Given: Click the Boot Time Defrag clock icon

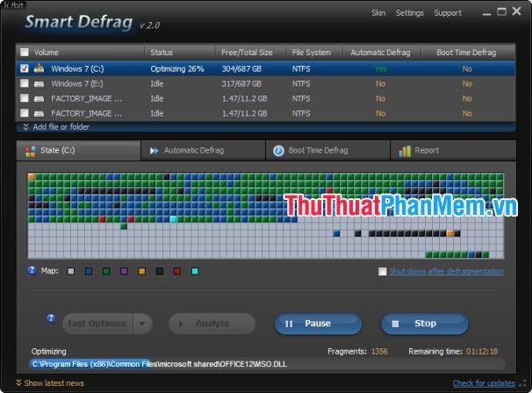Looking at the screenshot, I should [278, 151].
